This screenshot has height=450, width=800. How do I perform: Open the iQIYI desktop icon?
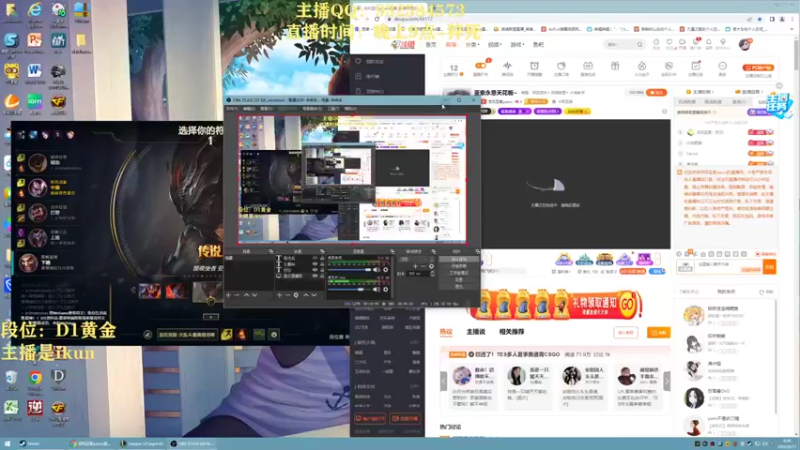click(x=35, y=101)
